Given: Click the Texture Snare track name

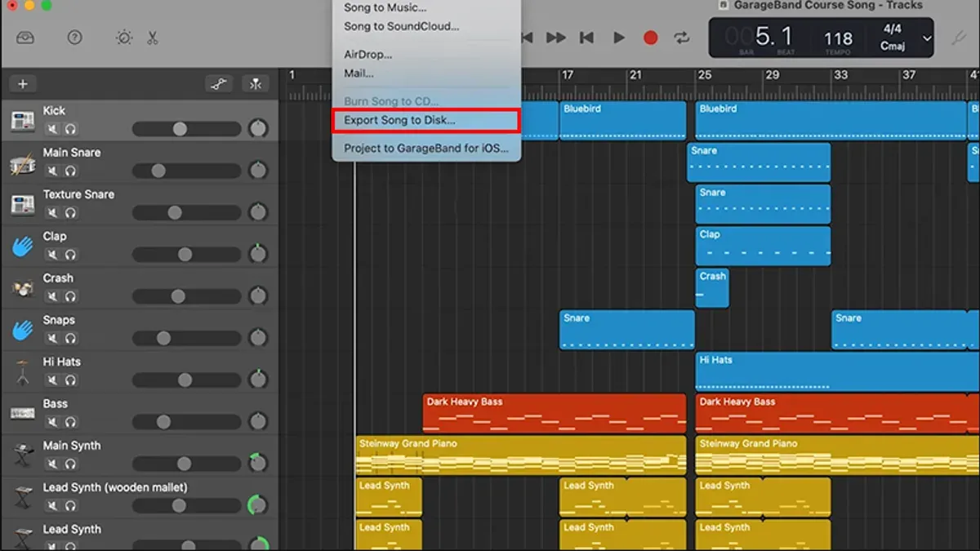Looking at the screenshot, I should pyautogui.click(x=78, y=194).
